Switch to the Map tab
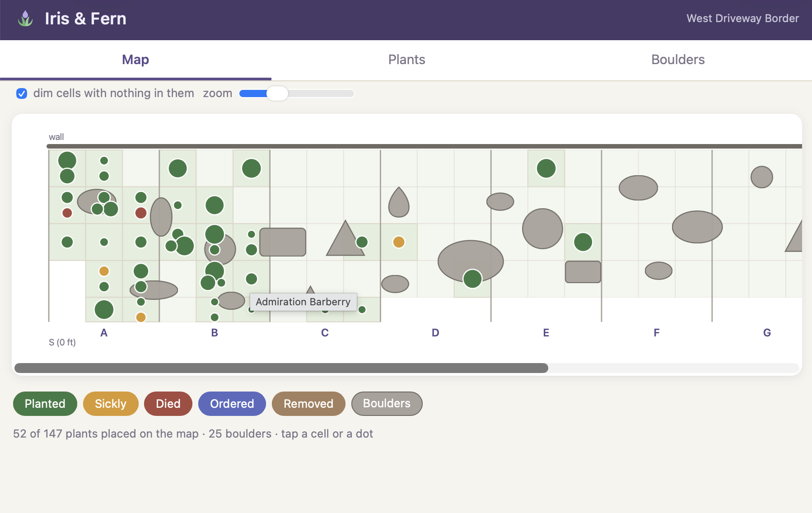812x513 pixels. click(135, 60)
